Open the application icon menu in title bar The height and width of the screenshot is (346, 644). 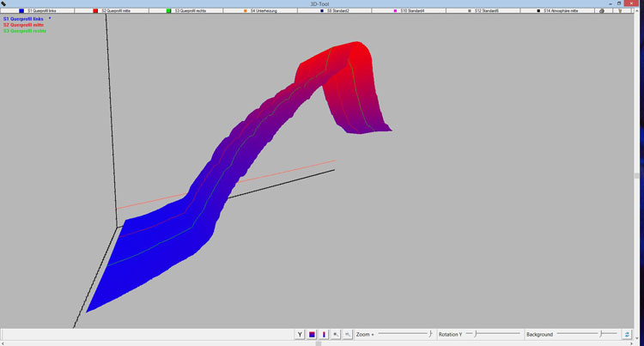[x=4, y=3]
